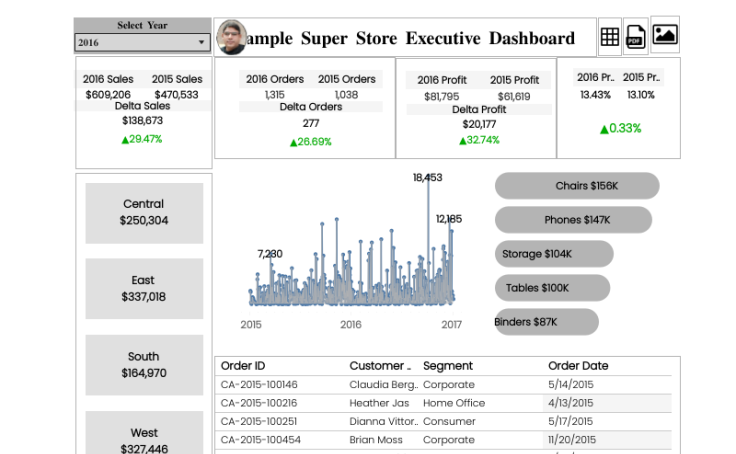Select the Central region tile
Image resolution: width=736 pixels, height=454 pixels.
coord(144,212)
